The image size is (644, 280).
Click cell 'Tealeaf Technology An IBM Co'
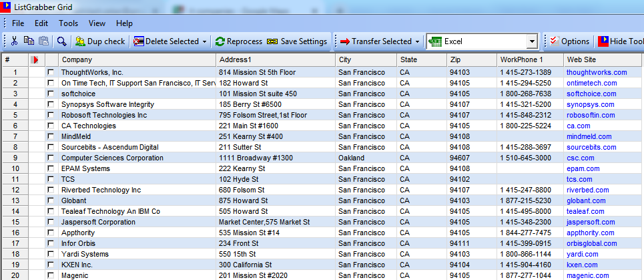pyautogui.click(x=137, y=211)
